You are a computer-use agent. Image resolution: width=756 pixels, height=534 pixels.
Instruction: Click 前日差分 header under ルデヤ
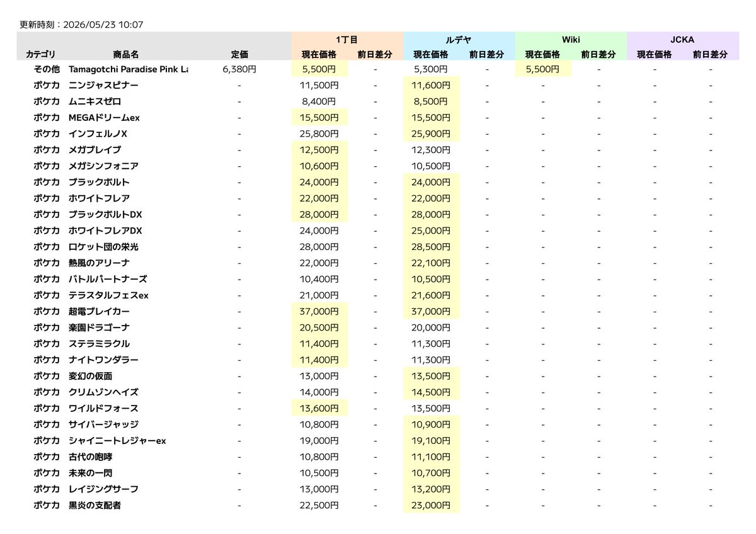487,55
